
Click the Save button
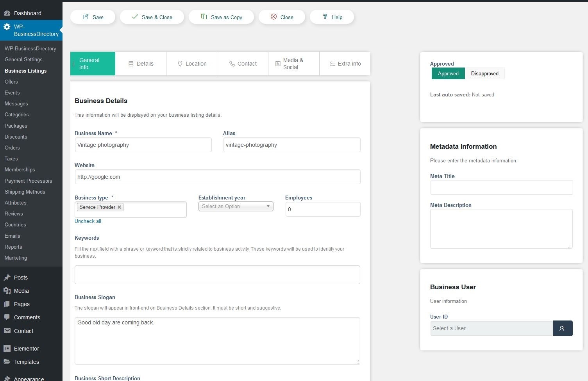[x=93, y=17]
